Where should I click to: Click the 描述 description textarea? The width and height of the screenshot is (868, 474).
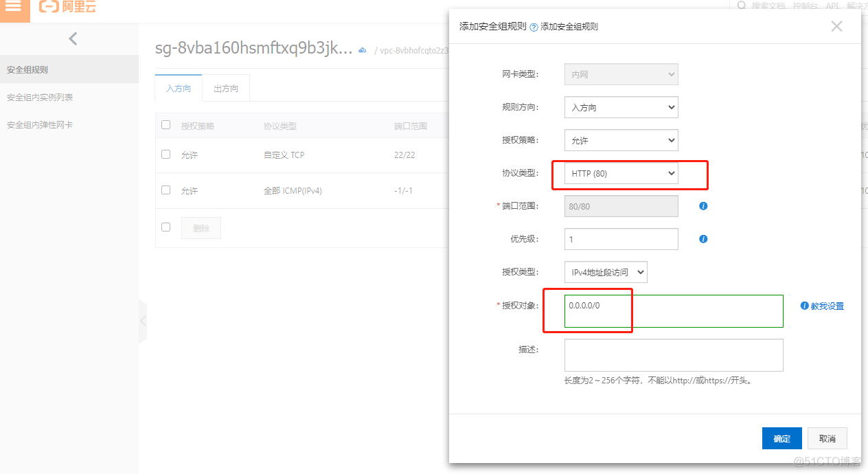pos(674,355)
